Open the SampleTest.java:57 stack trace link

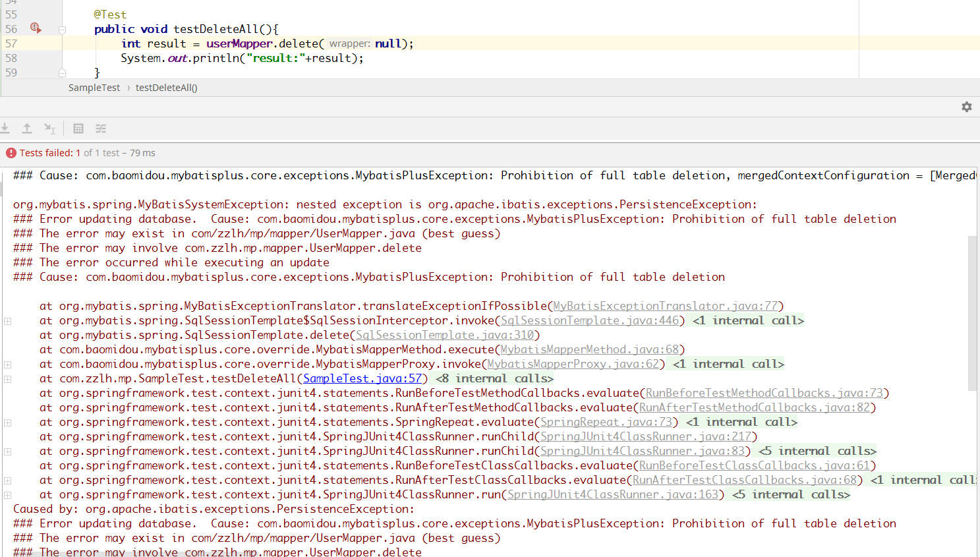[x=362, y=379]
